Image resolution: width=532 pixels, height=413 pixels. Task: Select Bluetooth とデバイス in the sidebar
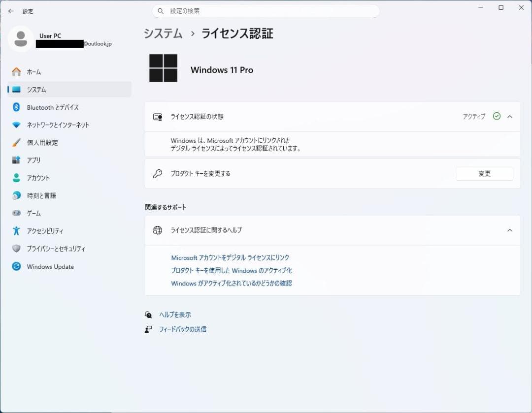click(56, 107)
